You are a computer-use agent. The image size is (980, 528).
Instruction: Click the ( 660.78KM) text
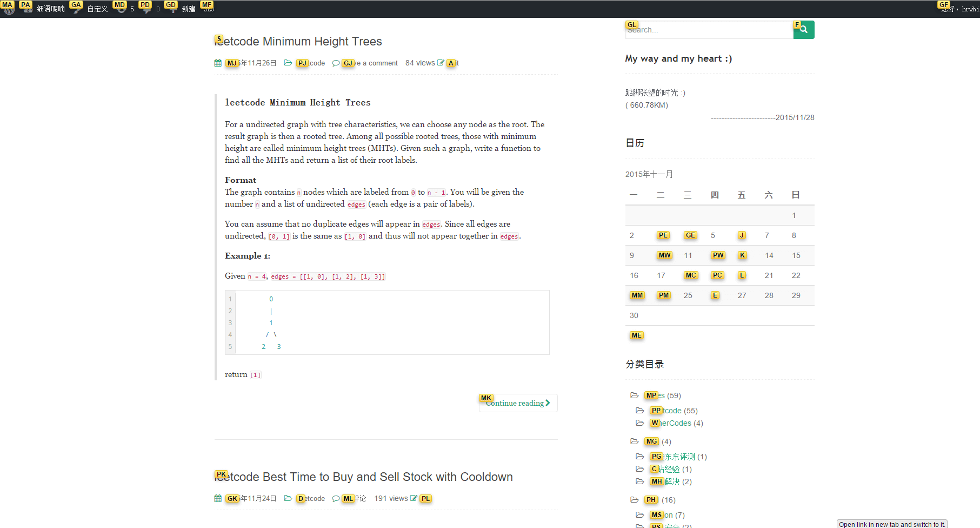point(646,105)
